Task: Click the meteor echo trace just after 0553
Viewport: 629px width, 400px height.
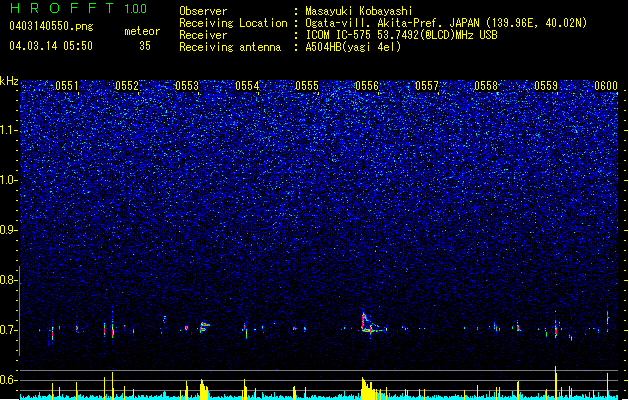Action: point(204,327)
